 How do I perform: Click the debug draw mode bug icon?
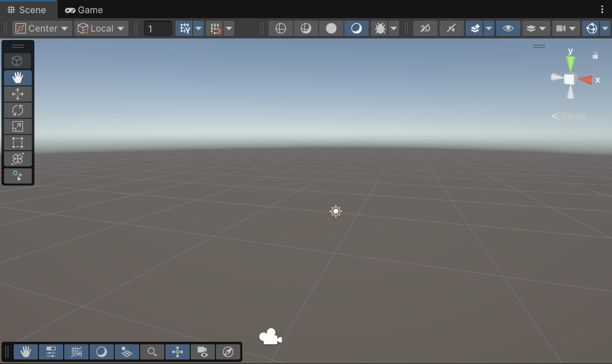pyautogui.click(x=379, y=28)
